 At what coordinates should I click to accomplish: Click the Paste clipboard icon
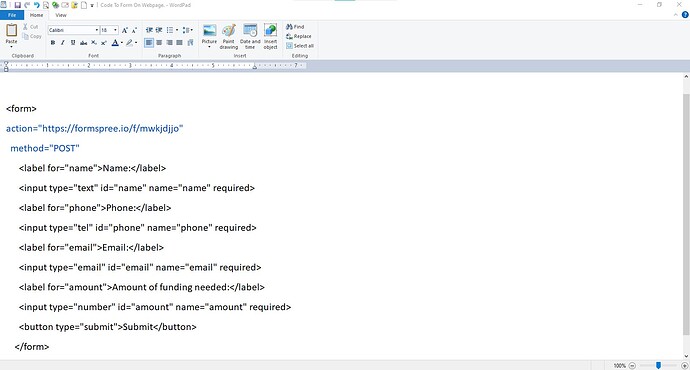coord(11,30)
